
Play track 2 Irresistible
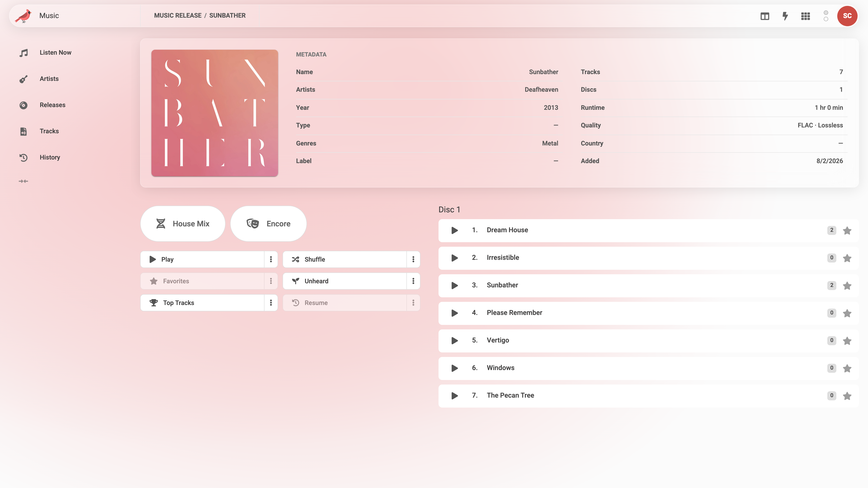[455, 258]
